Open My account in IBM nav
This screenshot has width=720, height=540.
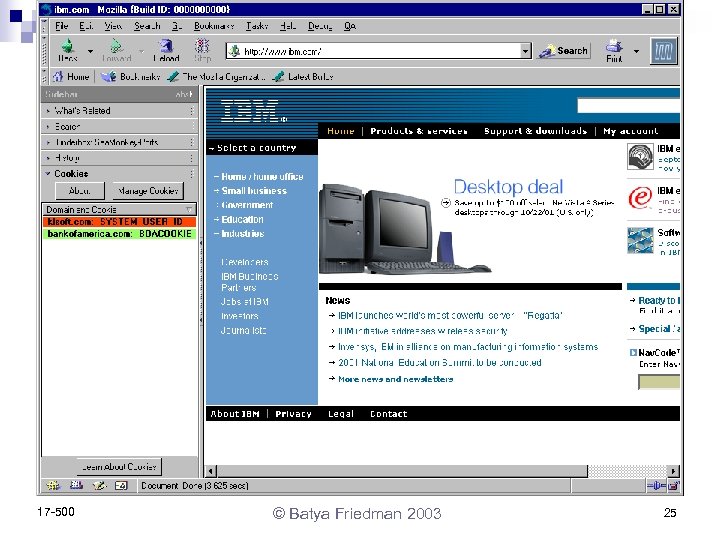click(x=630, y=131)
